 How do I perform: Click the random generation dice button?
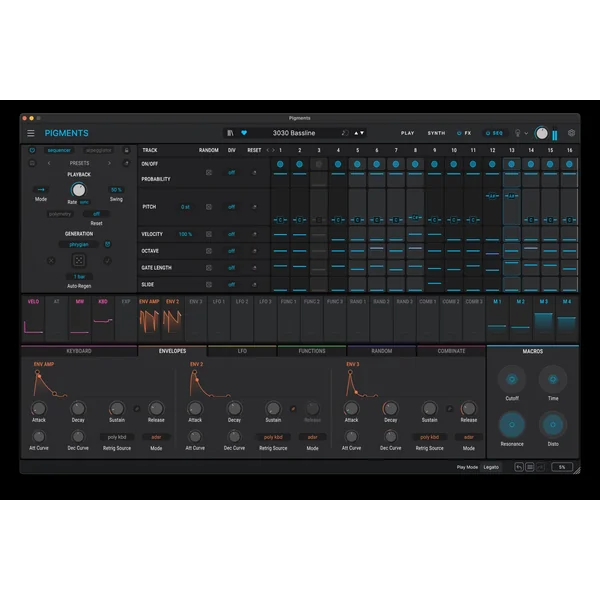click(x=79, y=261)
